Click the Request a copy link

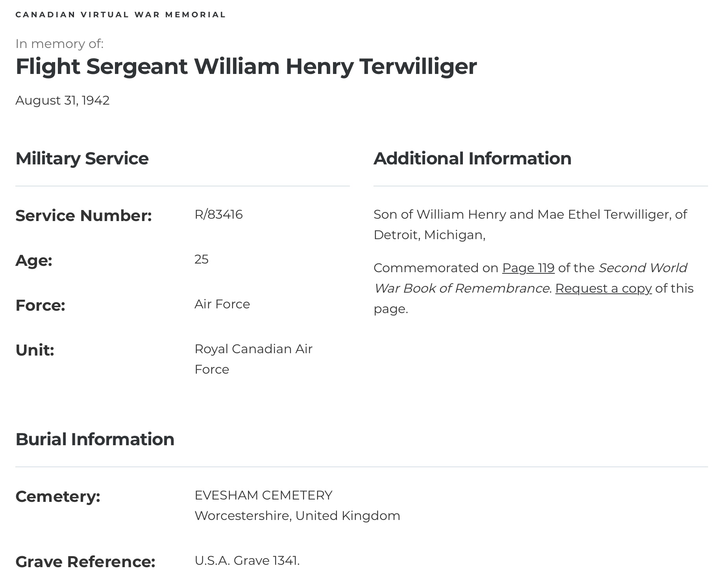[x=603, y=288]
